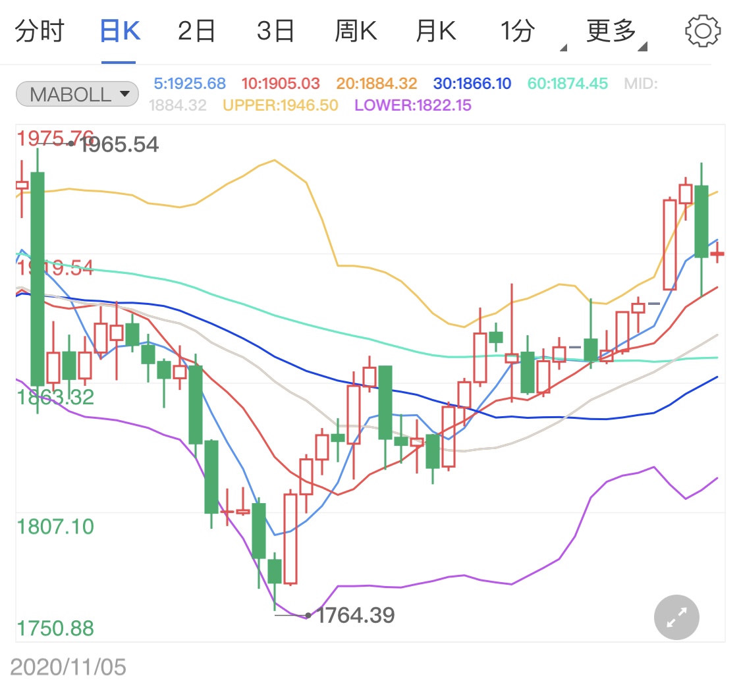
Task: Expand chart to fullscreen with arrows button
Action: click(676, 617)
